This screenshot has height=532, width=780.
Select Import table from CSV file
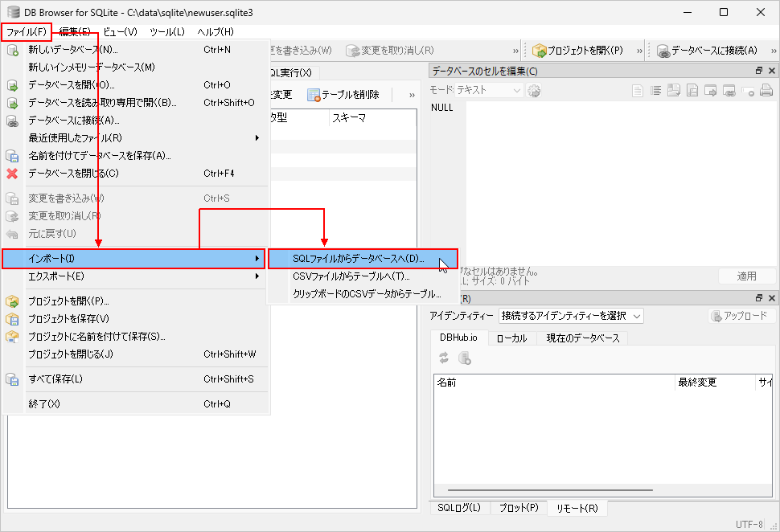351,276
